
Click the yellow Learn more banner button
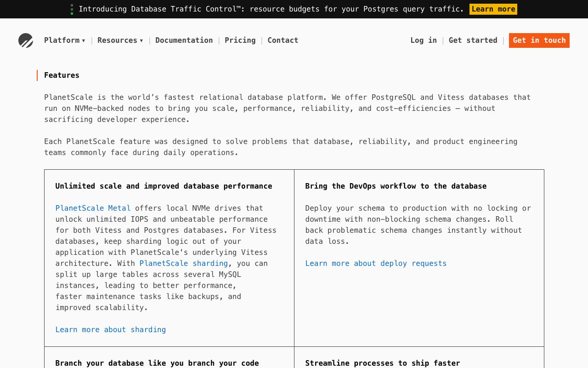click(x=493, y=9)
